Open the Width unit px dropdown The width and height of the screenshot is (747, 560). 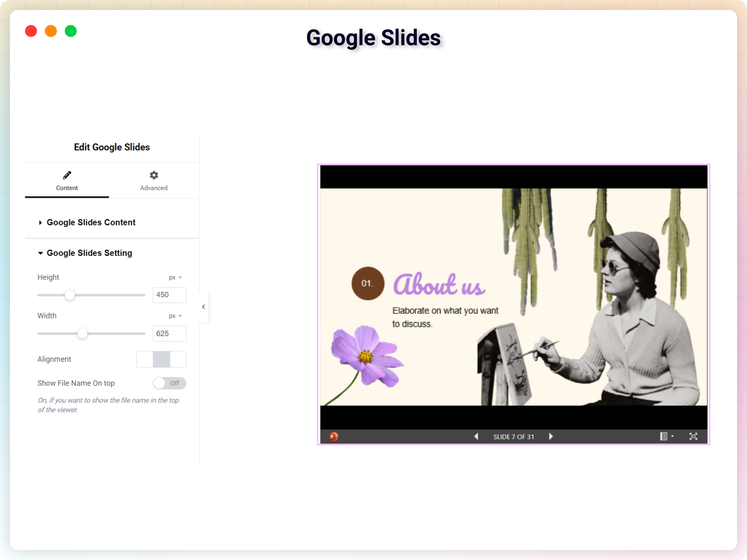175,316
